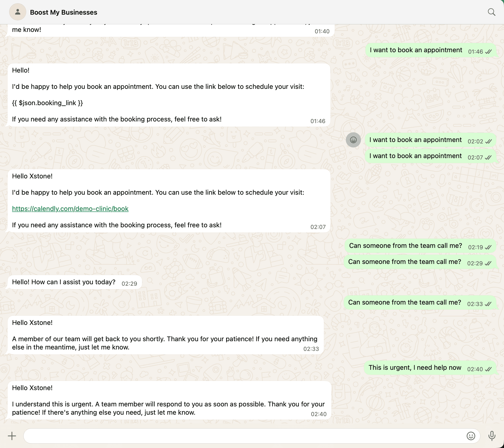Click the message input field
Image resolution: width=504 pixels, height=448 pixels.
tap(247, 436)
